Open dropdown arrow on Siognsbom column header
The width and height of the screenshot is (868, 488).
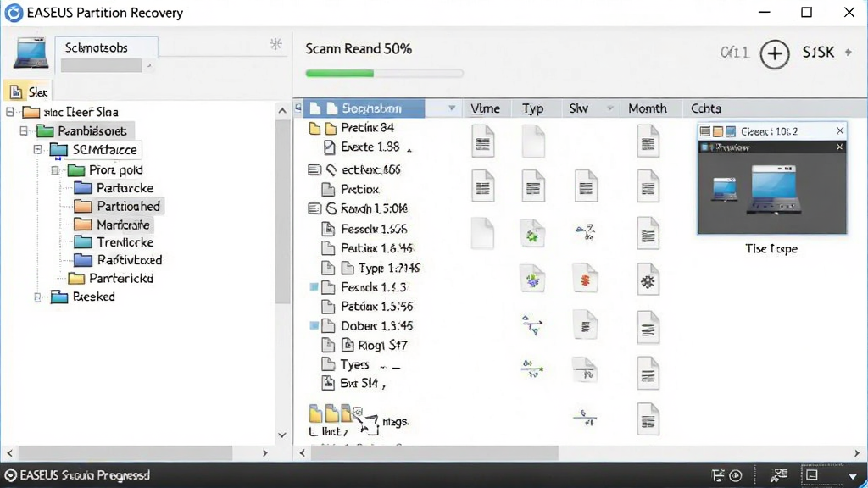click(452, 108)
